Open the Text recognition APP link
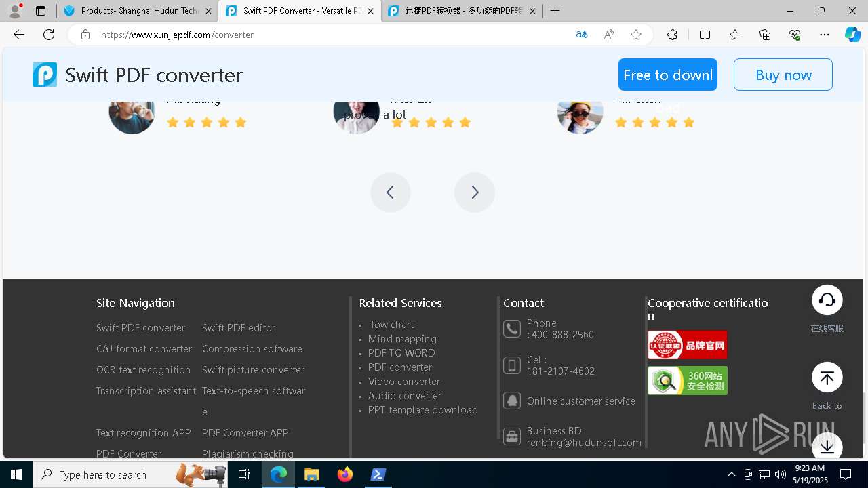The image size is (868, 488). (x=143, y=433)
